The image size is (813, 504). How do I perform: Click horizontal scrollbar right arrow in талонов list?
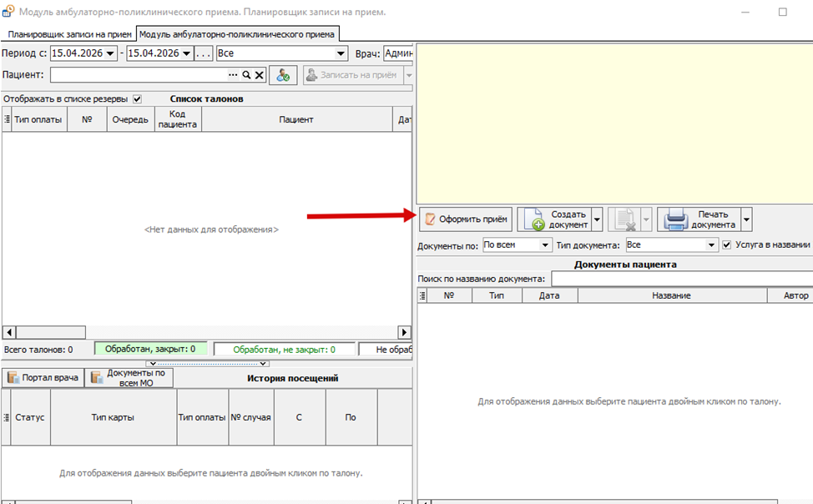pyautogui.click(x=404, y=332)
